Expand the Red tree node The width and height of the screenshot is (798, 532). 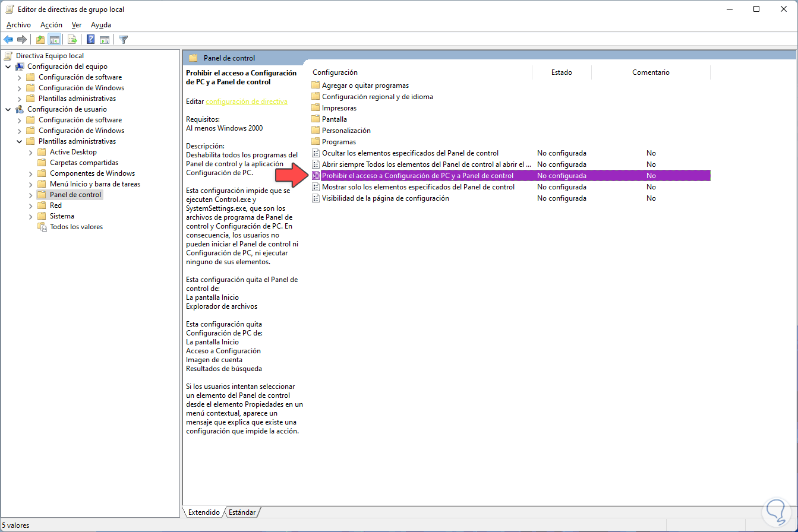[x=31, y=205]
